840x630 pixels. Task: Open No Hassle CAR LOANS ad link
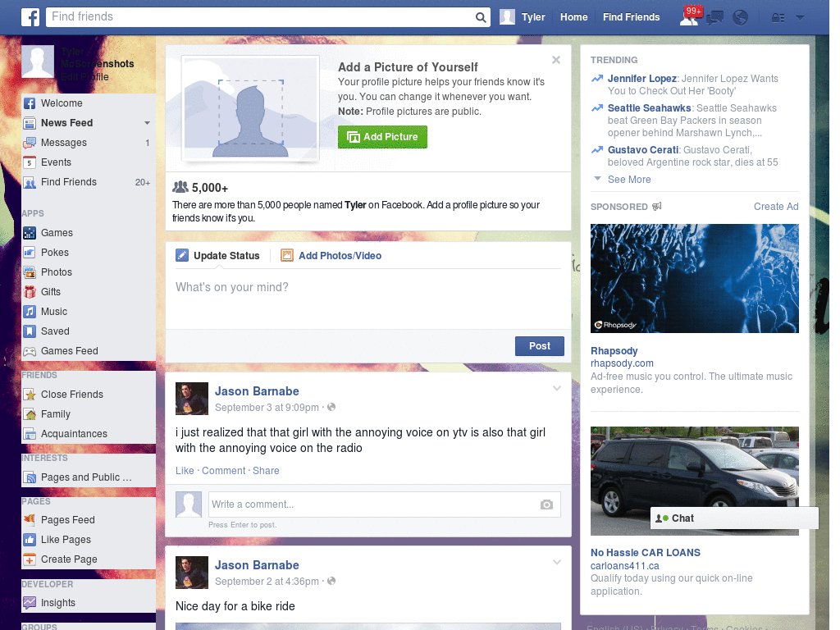coord(645,553)
